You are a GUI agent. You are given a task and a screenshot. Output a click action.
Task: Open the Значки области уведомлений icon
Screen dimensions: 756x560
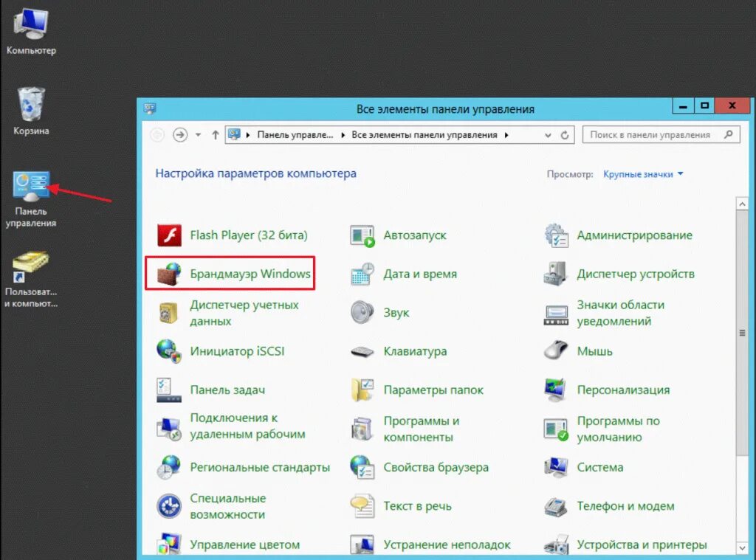pos(556,315)
